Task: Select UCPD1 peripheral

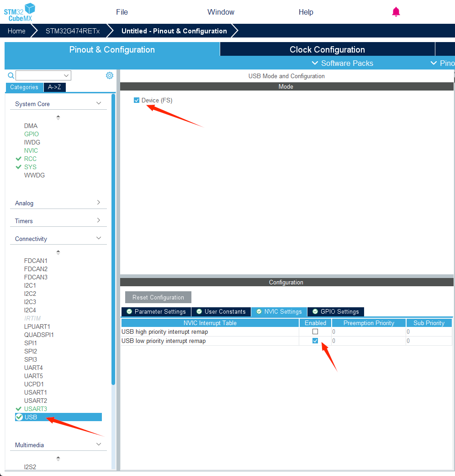Action: click(34, 384)
